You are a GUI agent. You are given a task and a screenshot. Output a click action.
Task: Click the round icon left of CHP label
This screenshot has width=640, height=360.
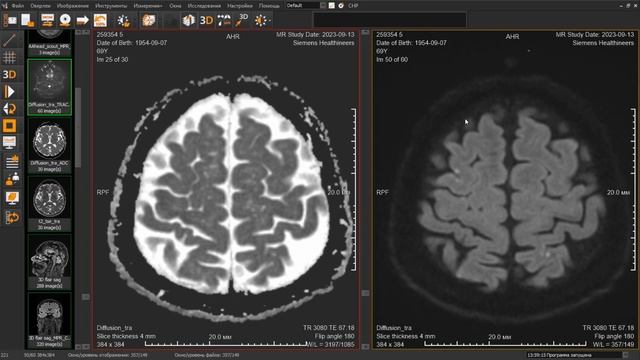coord(341,5)
